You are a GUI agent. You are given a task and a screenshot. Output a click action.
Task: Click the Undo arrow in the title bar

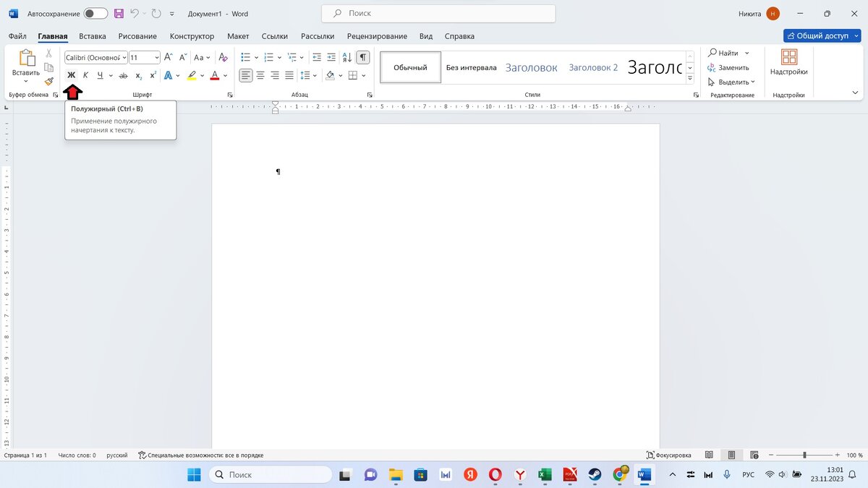(x=135, y=14)
